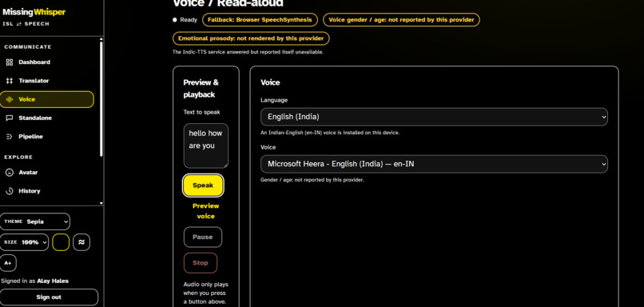Click the Sign out button
This screenshot has height=307, width=644.
click(x=49, y=297)
